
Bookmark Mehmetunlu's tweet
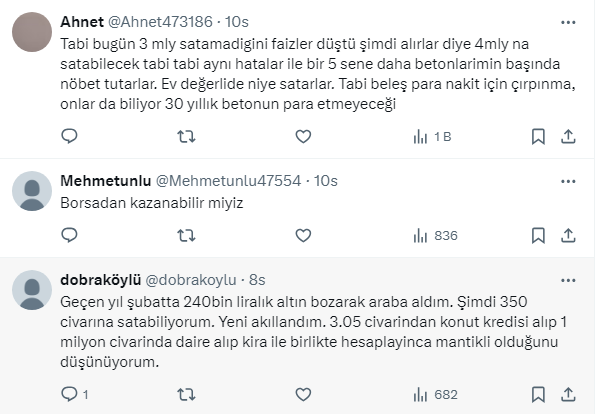pos(538,236)
